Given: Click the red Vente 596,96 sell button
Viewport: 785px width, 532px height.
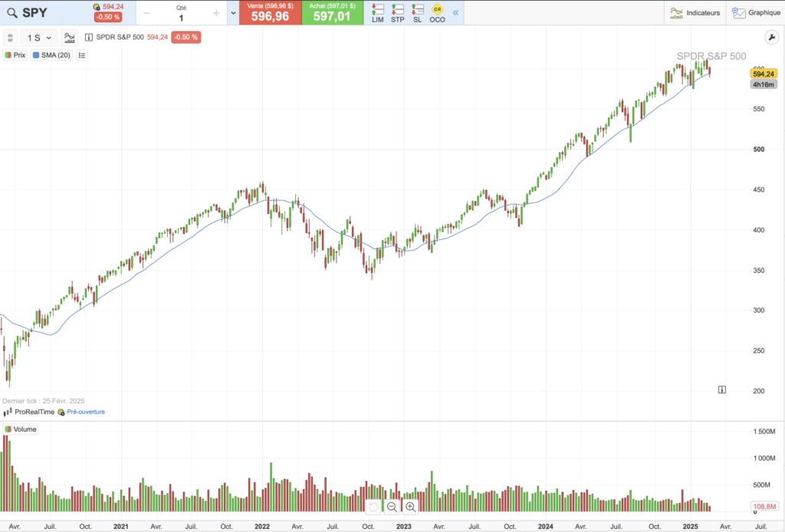Looking at the screenshot, I should (271, 12).
